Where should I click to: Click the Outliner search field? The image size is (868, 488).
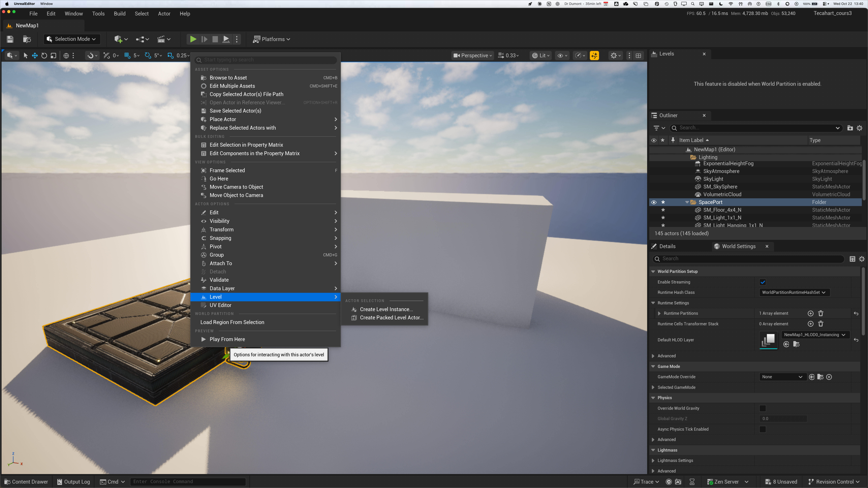pos(756,128)
